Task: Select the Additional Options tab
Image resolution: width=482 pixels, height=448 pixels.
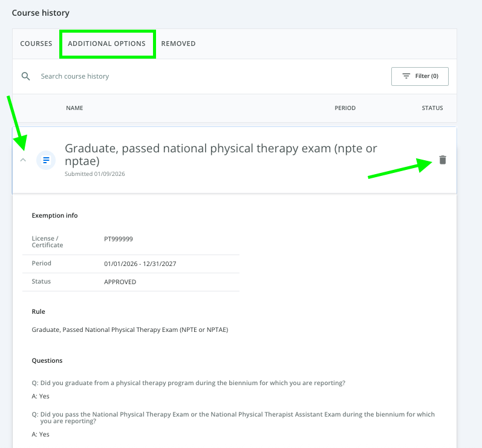Action: pyautogui.click(x=106, y=44)
